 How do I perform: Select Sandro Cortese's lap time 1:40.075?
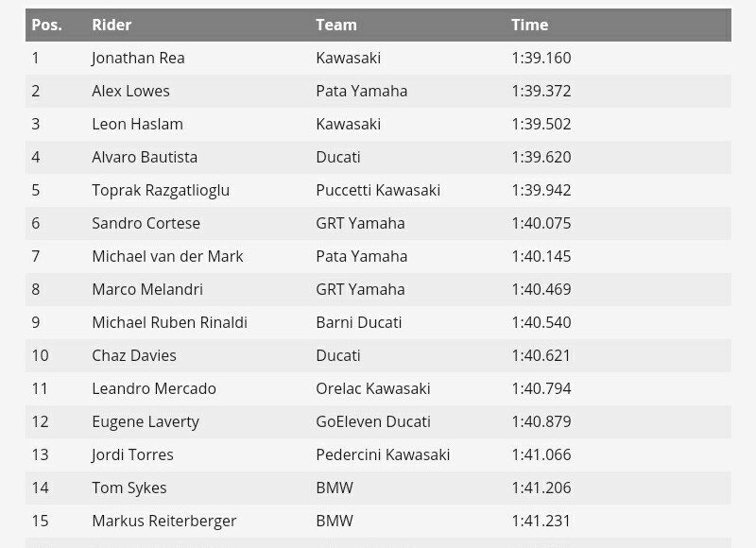541,223
